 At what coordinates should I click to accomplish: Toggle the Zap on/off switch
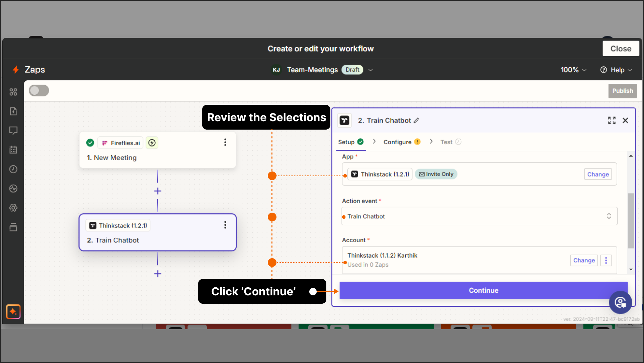click(39, 90)
